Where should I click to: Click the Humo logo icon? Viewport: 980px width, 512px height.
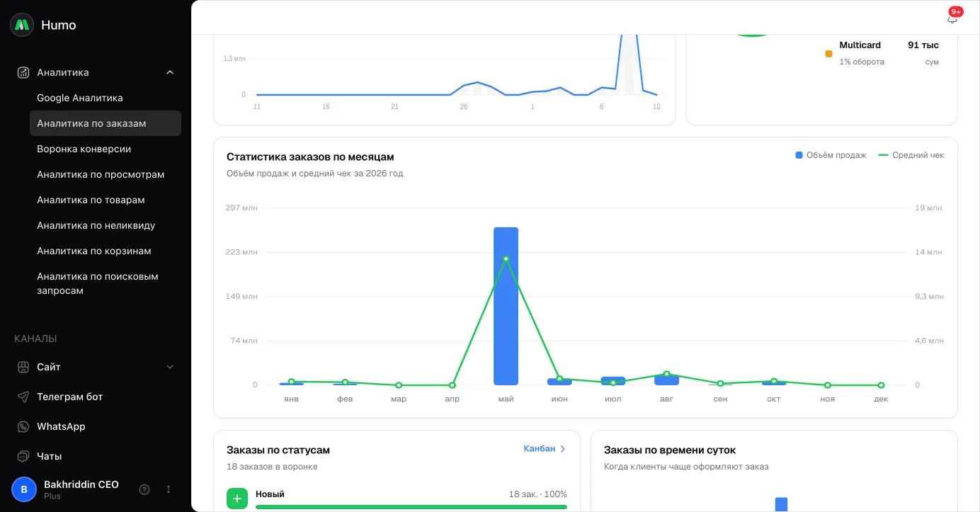[22, 25]
